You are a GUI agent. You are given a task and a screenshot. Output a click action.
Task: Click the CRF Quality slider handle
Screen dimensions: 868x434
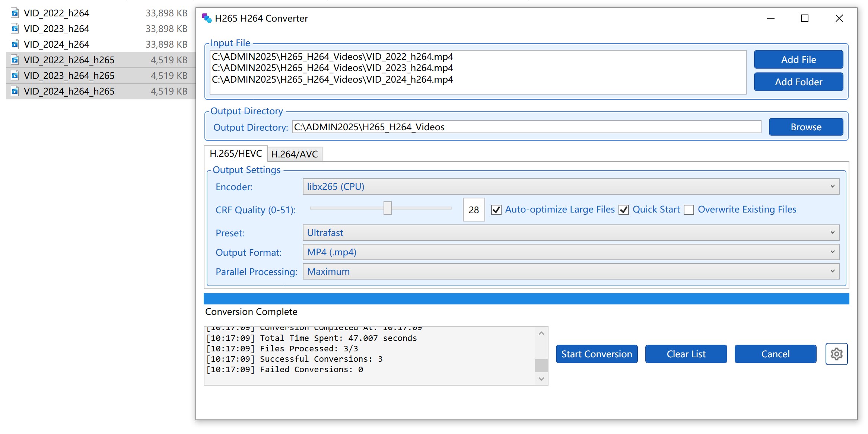click(x=388, y=208)
